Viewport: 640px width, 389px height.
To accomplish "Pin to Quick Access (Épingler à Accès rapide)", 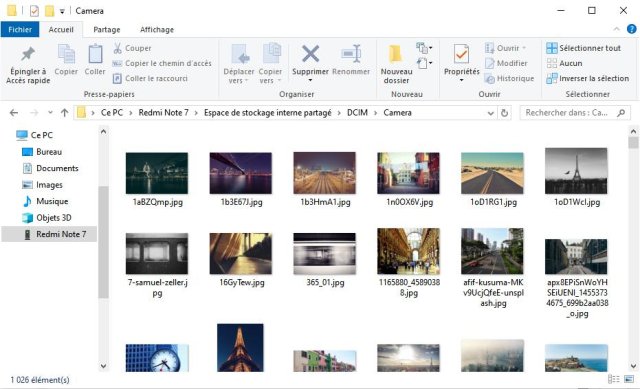I will click(x=28, y=64).
